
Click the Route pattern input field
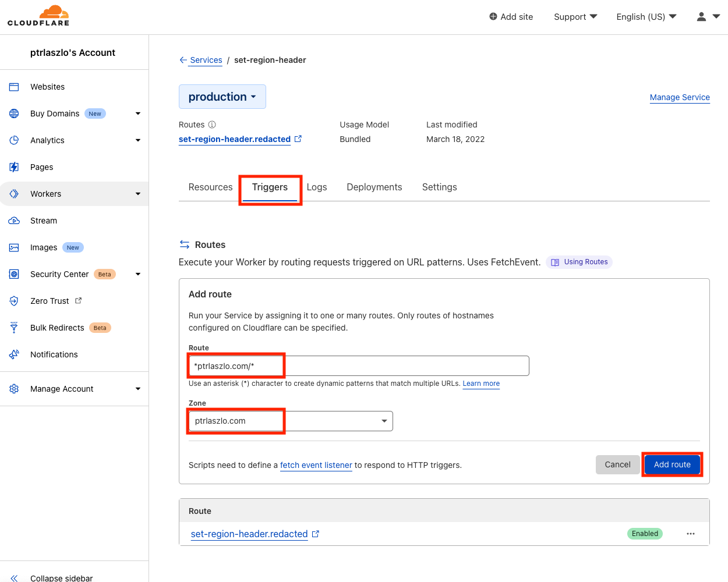358,365
